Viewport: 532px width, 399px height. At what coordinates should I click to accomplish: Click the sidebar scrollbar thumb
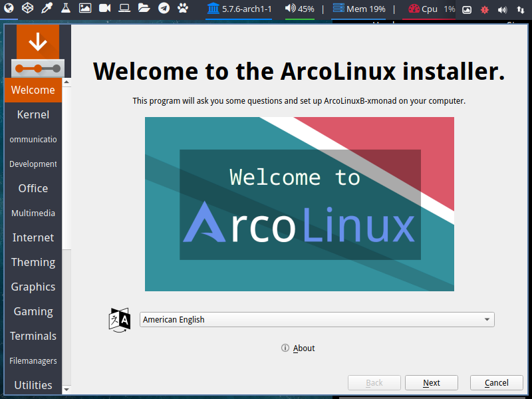(66, 168)
